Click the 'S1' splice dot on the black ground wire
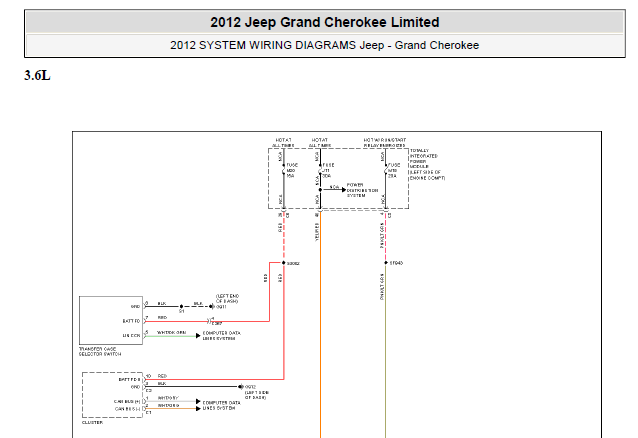Image resolution: width=638 pixels, height=438 pixels. (181, 307)
